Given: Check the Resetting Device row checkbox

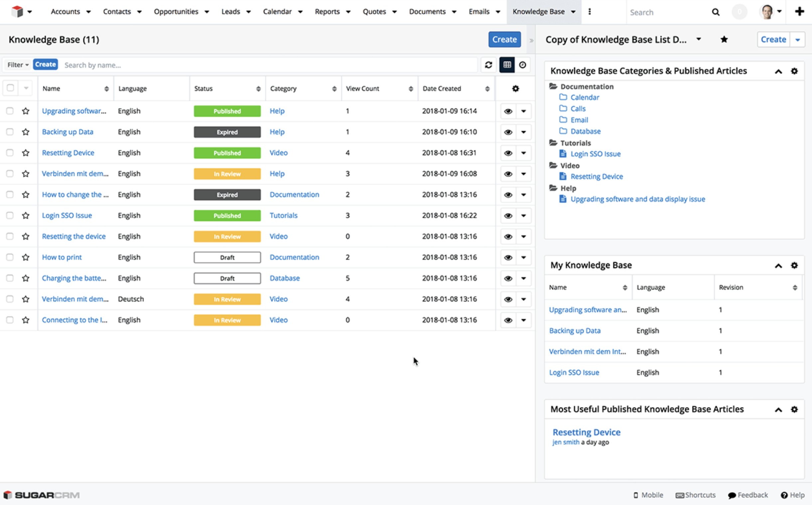Looking at the screenshot, I should tap(10, 152).
